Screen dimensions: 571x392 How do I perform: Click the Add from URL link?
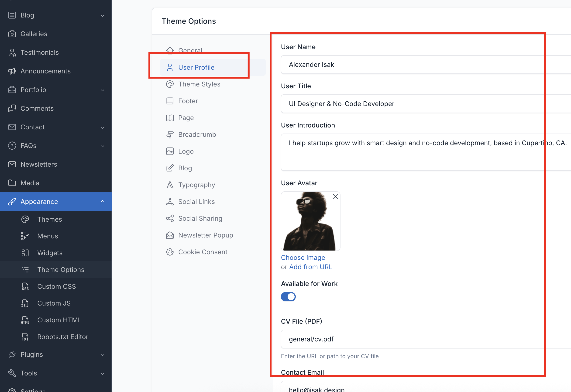tap(311, 267)
